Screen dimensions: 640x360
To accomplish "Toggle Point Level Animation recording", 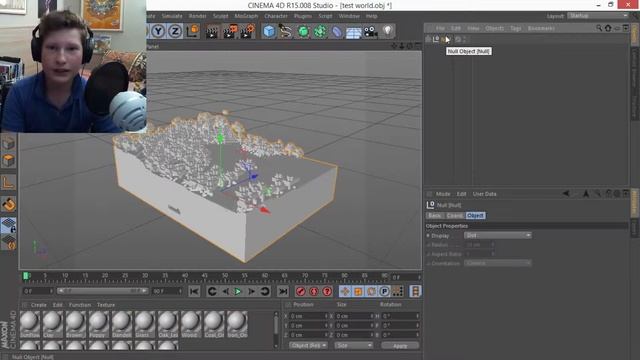I will click(398, 291).
